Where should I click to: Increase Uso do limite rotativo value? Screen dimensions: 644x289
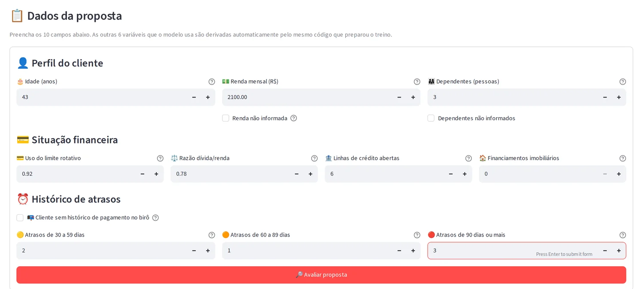156,174
